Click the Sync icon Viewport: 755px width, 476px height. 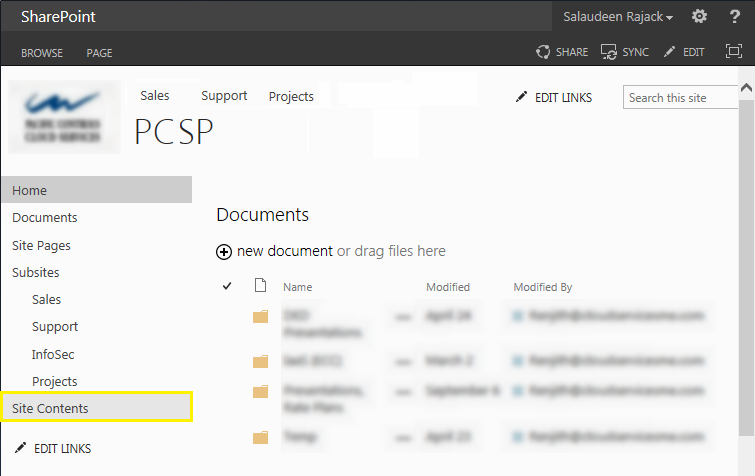coord(608,52)
